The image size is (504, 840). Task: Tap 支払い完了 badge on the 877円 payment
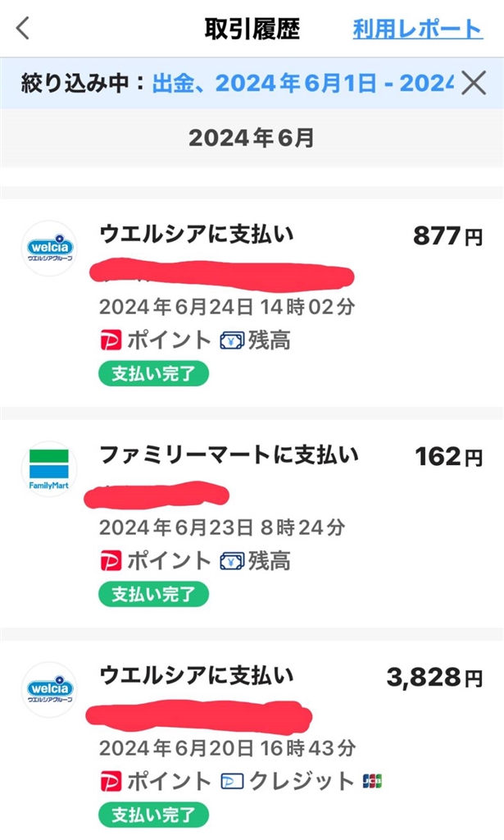coord(154,373)
